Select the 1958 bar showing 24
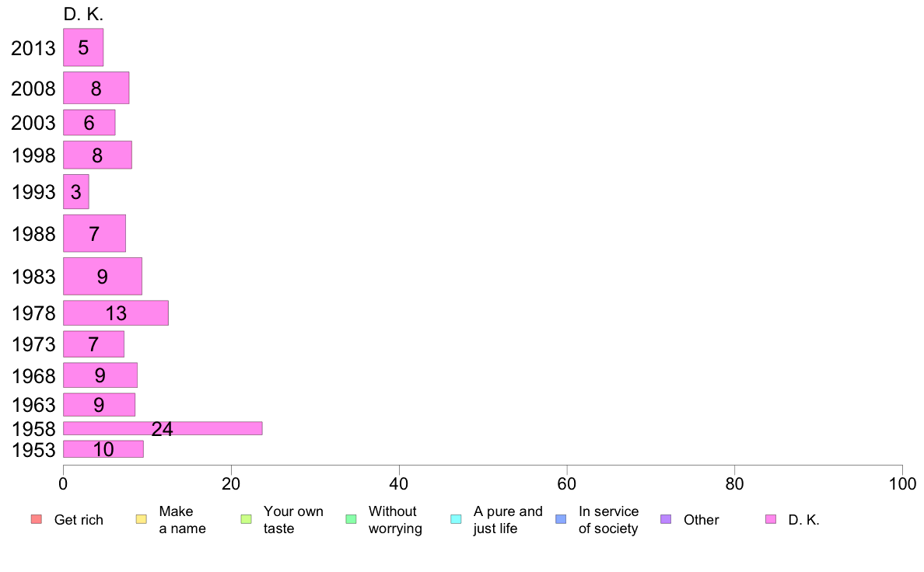 click(163, 428)
